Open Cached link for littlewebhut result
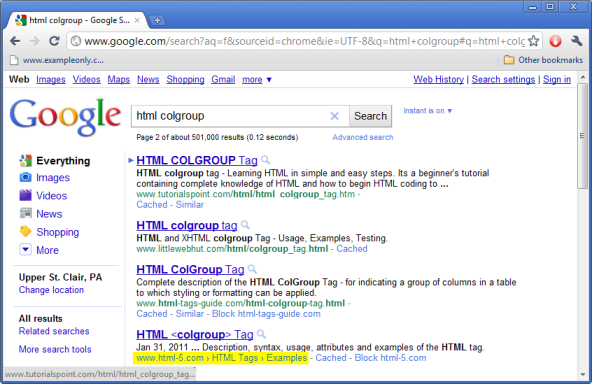 point(352,249)
